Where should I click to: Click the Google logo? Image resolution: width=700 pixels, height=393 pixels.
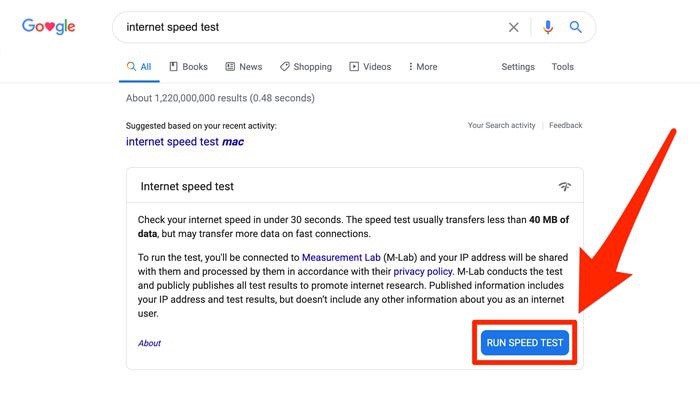click(x=49, y=26)
